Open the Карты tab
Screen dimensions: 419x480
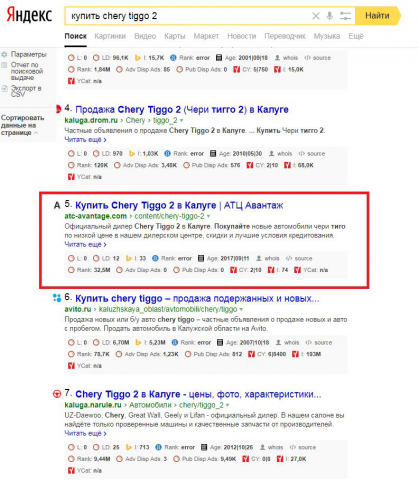pyautogui.click(x=175, y=36)
